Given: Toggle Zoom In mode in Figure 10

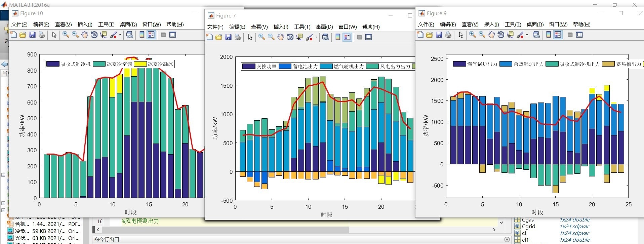Looking at the screenshot, I should (x=66, y=35).
